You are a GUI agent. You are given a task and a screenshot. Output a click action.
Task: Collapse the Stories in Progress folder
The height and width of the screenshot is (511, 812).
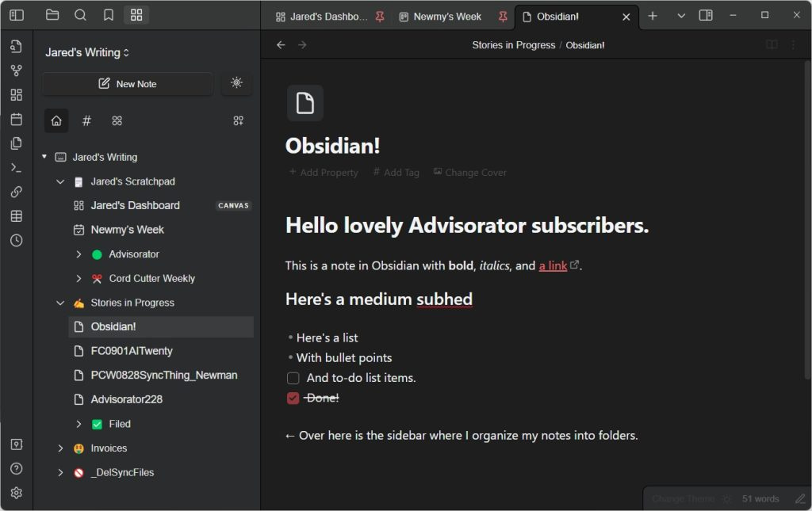tap(60, 302)
